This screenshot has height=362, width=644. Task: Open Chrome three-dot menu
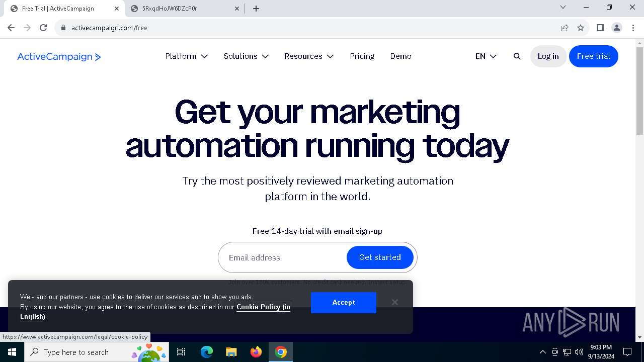click(x=633, y=28)
